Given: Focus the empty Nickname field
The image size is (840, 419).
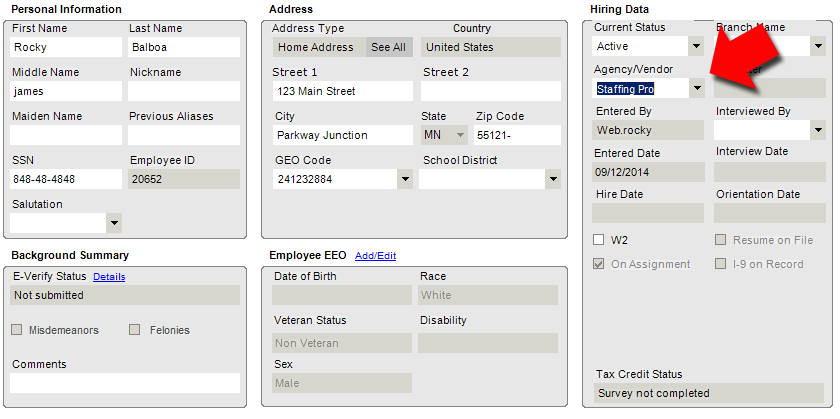Looking at the screenshot, I should (x=184, y=91).
